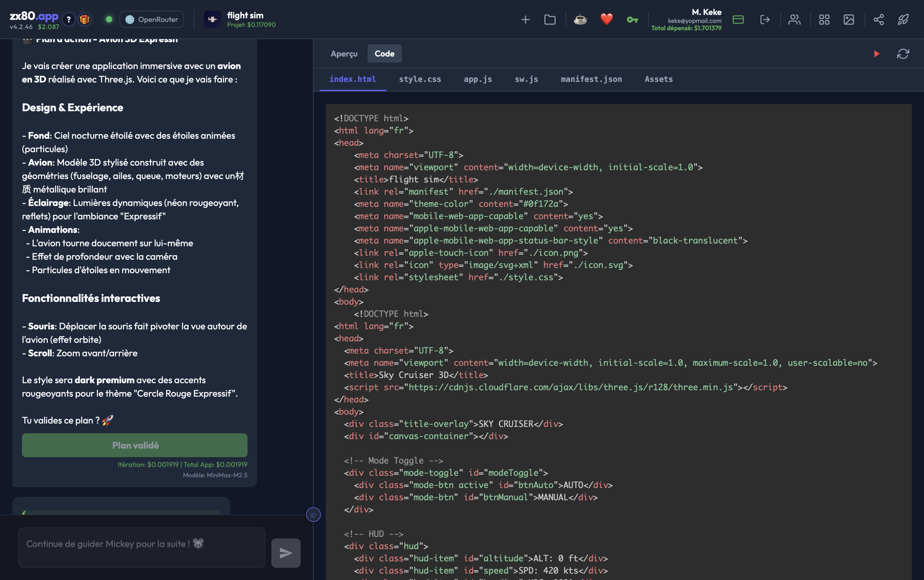Click the $2.087 balance text
The width and height of the screenshot is (924, 580).
[x=48, y=27]
